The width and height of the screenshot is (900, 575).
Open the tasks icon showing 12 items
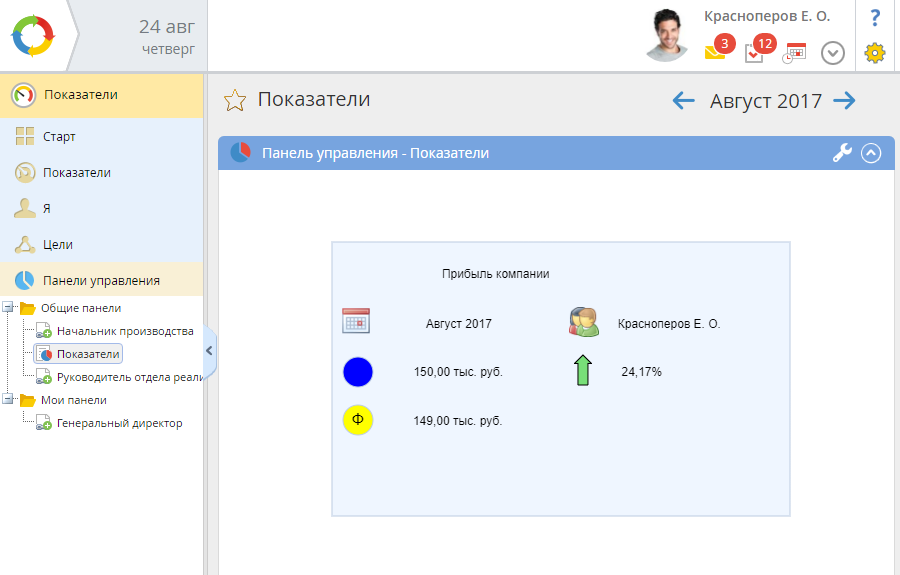point(755,52)
